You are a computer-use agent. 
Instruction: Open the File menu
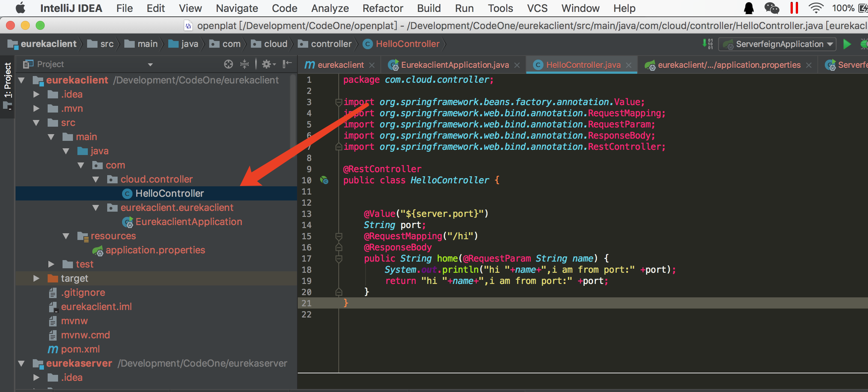(124, 8)
